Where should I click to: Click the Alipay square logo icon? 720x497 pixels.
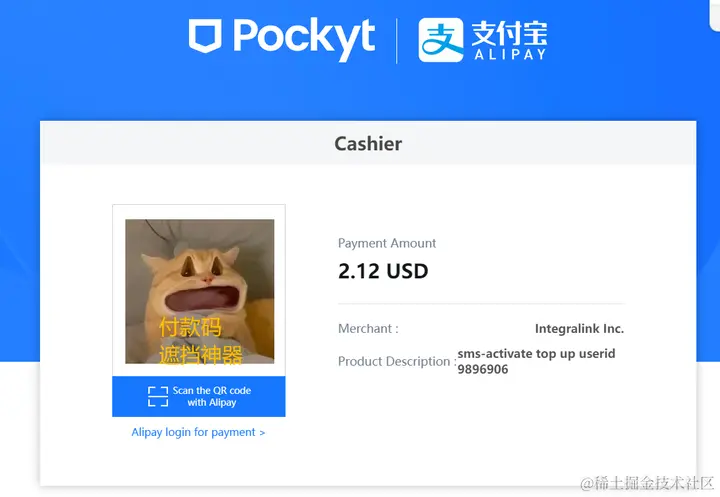click(441, 40)
